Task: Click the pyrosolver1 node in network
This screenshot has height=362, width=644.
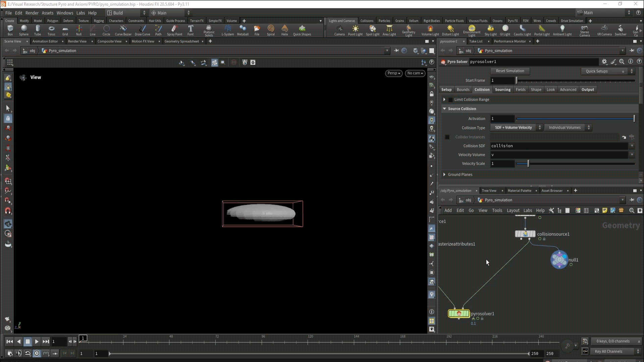Action: coord(459,314)
